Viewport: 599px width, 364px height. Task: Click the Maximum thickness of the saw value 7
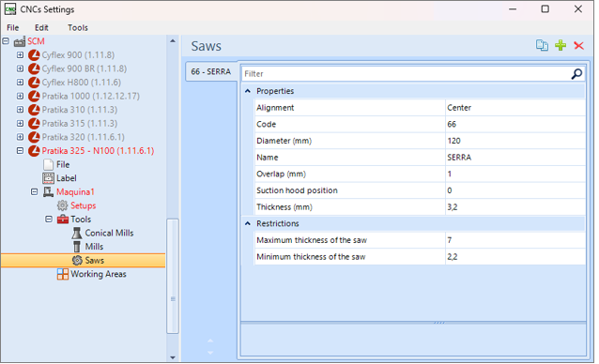point(515,240)
